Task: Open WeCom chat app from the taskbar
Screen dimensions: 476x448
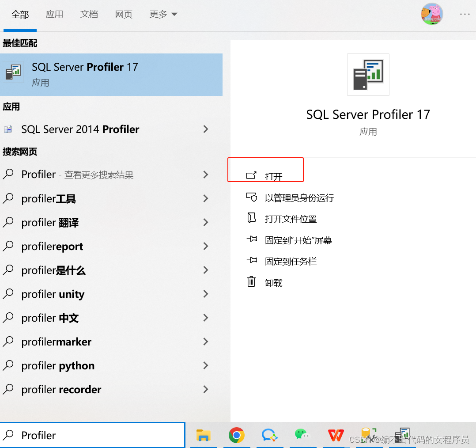Action: tap(269, 435)
